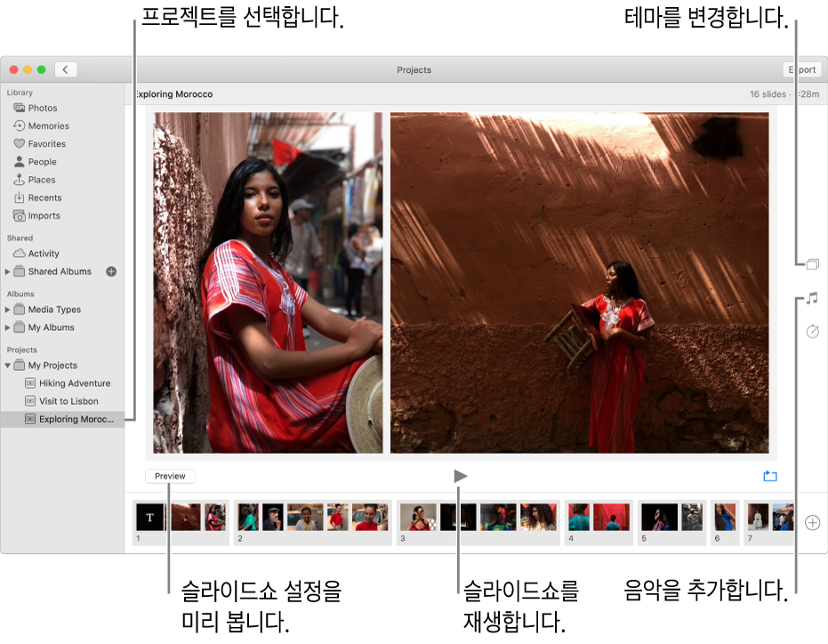Expand the My Albums disclosure triangle
Image resolution: width=828 pixels, height=644 pixels.
point(7,327)
